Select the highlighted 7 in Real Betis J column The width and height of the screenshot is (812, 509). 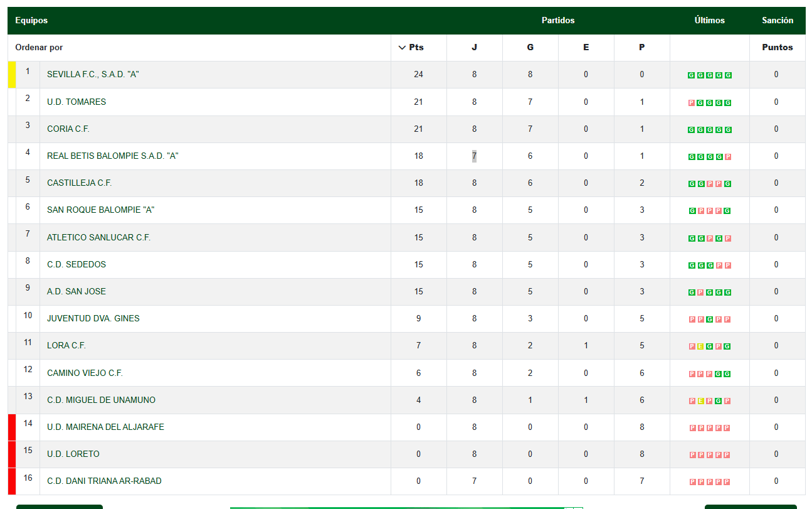tap(475, 156)
